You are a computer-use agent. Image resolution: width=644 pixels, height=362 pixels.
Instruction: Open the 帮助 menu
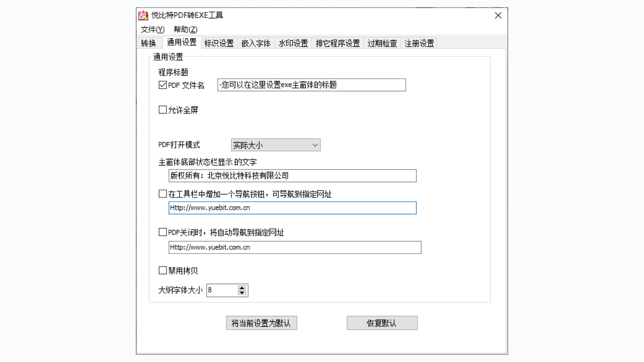[x=184, y=30]
